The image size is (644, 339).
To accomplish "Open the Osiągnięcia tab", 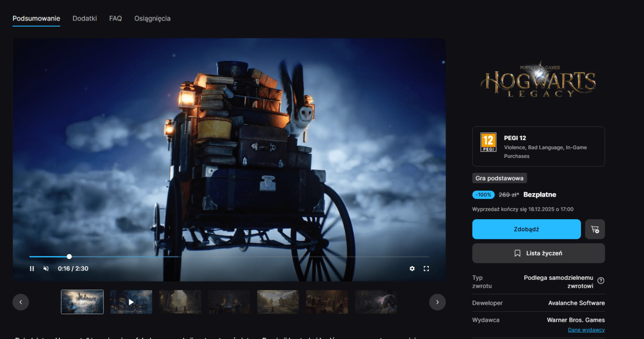I will [152, 18].
